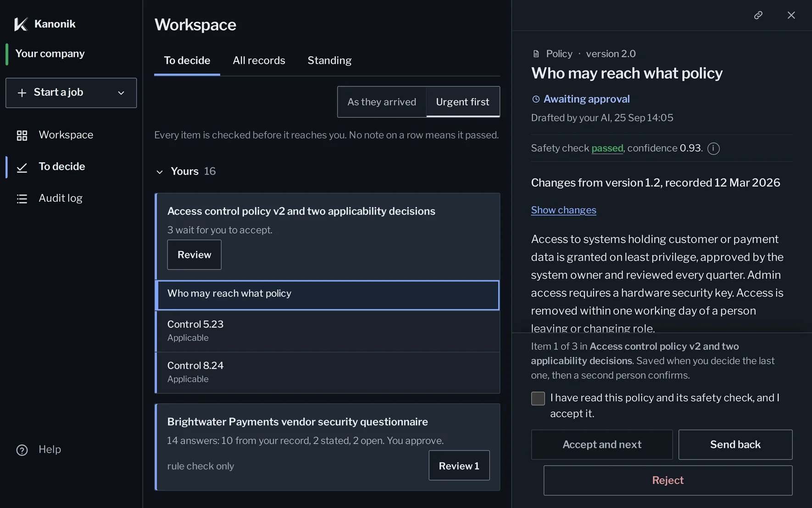The width and height of the screenshot is (812, 508).
Task: Click the Awaiting approval clock icon
Action: pyautogui.click(x=536, y=99)
